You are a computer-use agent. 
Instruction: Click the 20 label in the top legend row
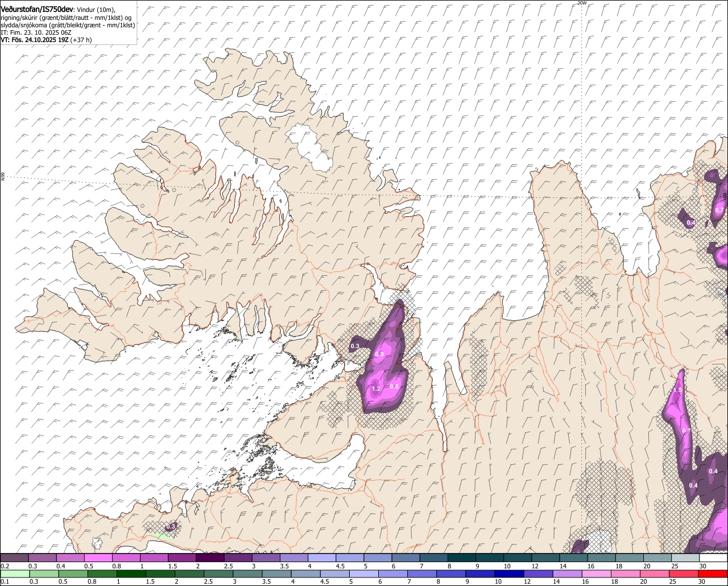point(647,566)
